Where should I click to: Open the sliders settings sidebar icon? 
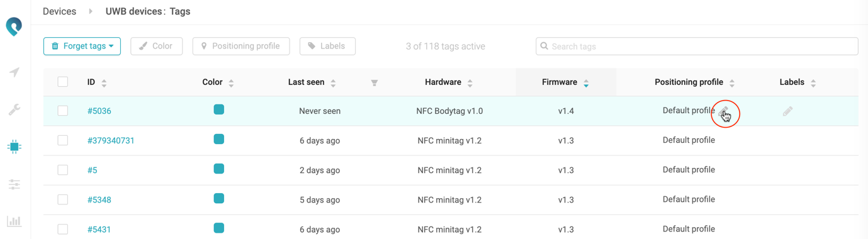(14, 184)
